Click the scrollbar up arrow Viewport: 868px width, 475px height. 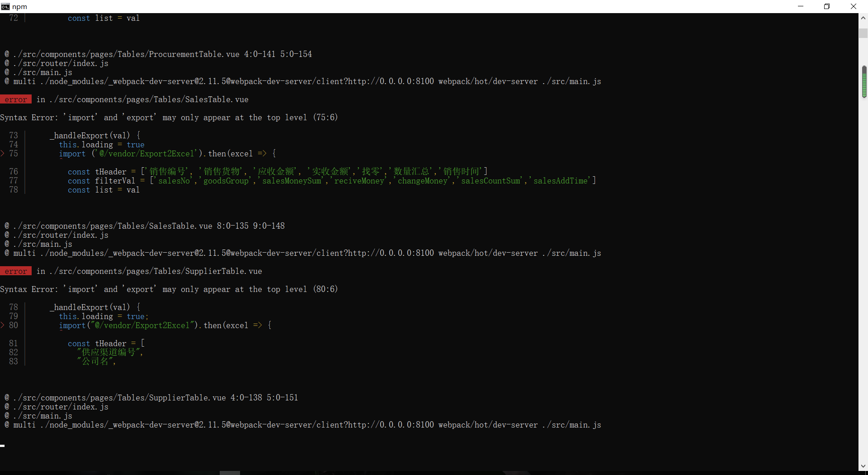coord(863,18)
